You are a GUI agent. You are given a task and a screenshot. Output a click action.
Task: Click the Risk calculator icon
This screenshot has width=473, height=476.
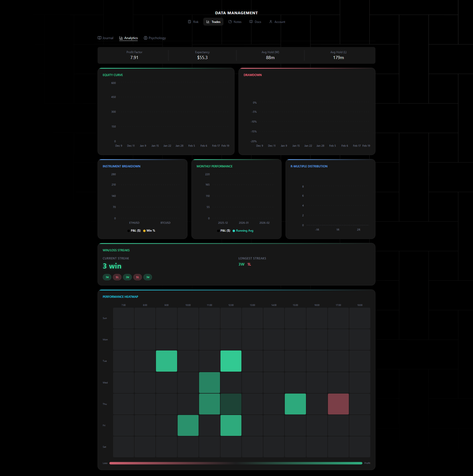189,22
